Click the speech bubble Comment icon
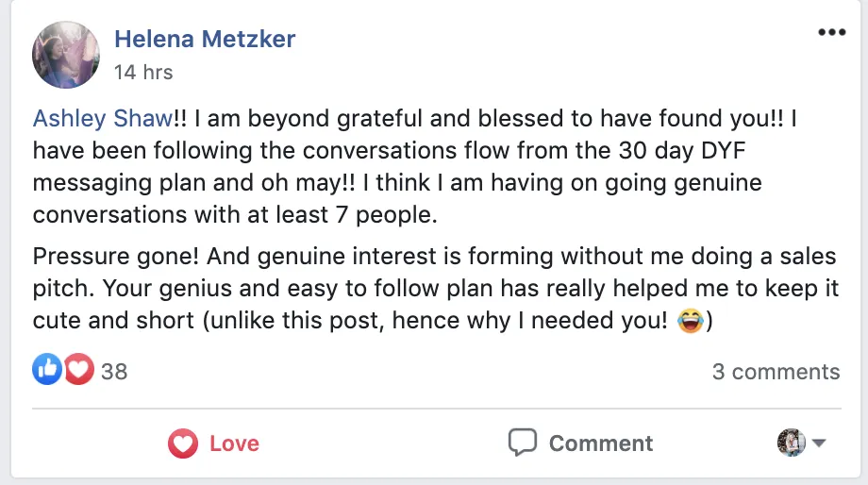Viewport: 868px width, 485px height. click(522, 443)
